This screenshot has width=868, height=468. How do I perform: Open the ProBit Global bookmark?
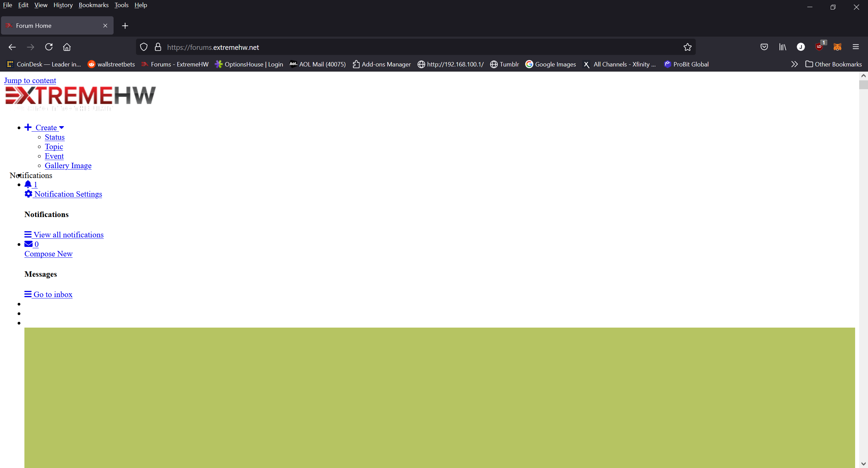coord(686,64)
